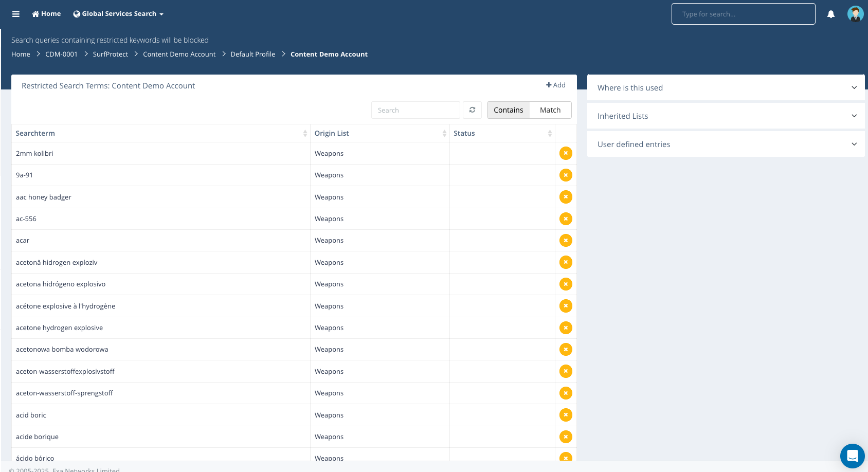This screenshot has height=472, width=868.
Task: Open the hamburger navigation menu
Action: pyautogui.click(x=16, y=14)
